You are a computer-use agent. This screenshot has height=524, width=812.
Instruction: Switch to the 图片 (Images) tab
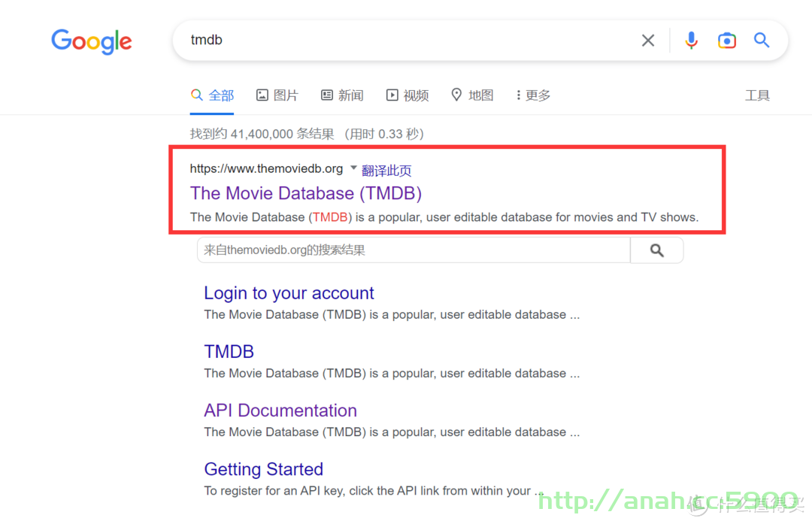pos(277,95)
